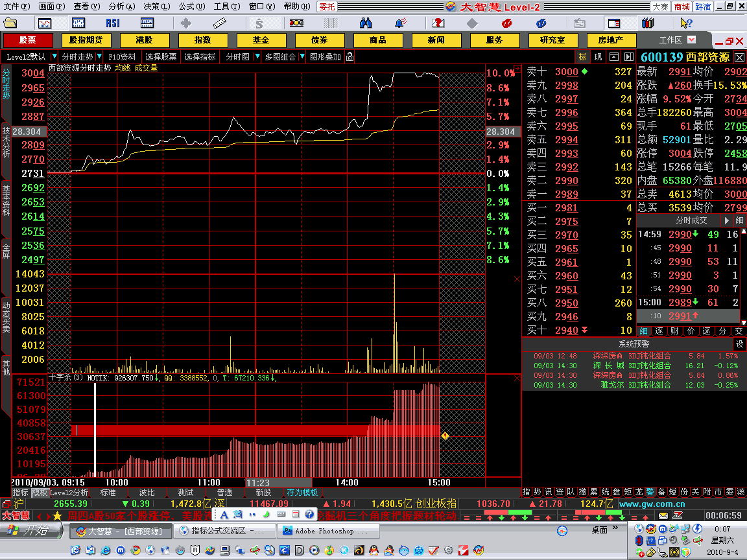This screenshot has width=747, height=560.
Task: Open the 文件(F) menu
Action: [17, 6]
